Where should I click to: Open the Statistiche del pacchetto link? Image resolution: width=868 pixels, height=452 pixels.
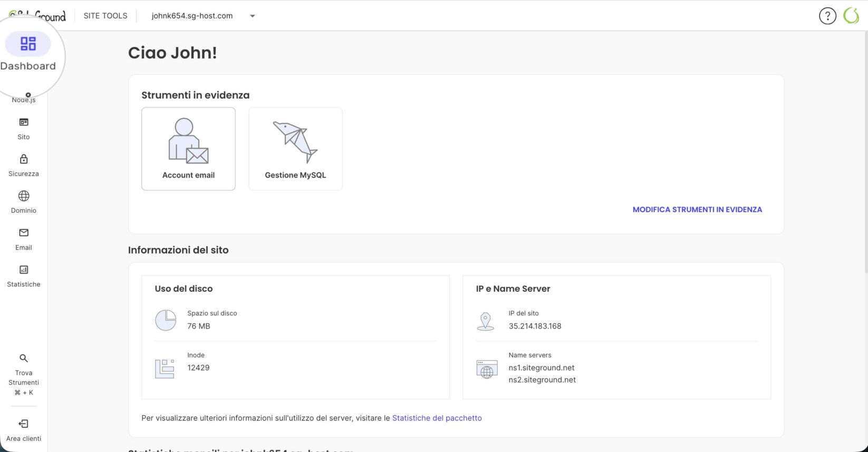point(437,418)
